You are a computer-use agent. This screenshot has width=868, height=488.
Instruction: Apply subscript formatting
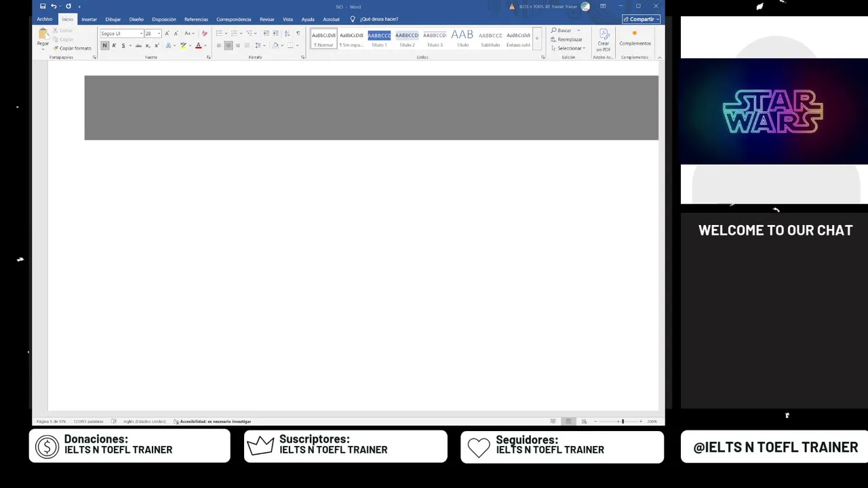point(148,45)
